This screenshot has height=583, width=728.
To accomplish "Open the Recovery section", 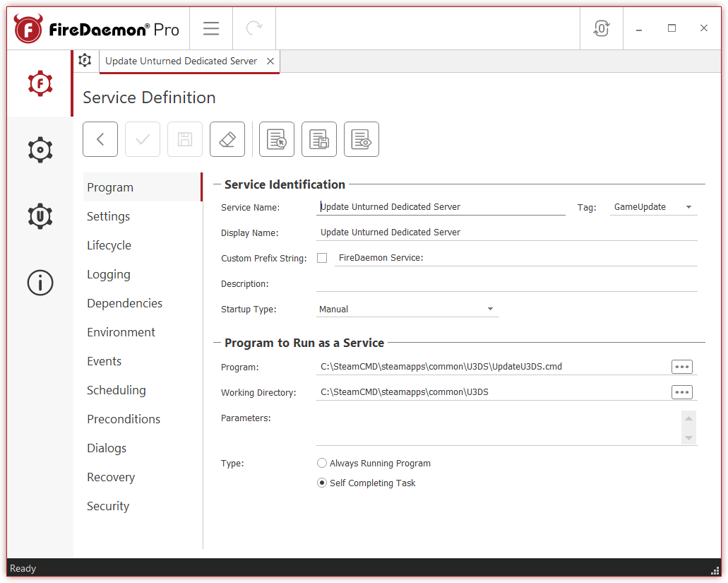I will [142, 477].
